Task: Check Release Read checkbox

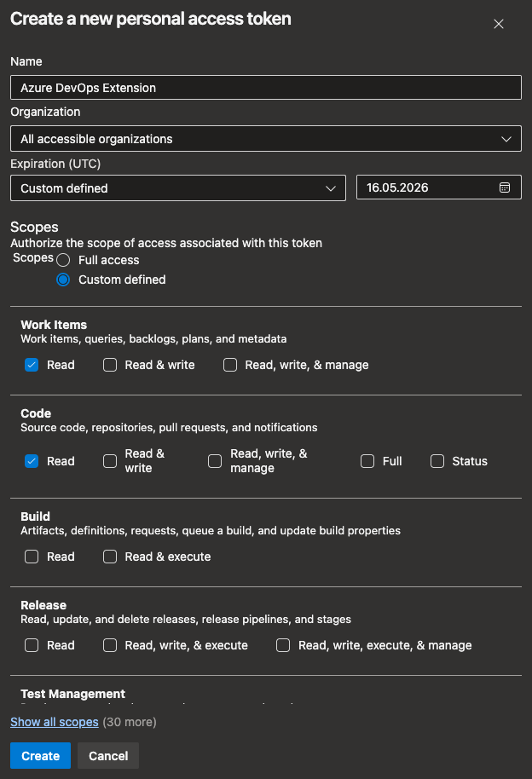Action: point(32,645)
